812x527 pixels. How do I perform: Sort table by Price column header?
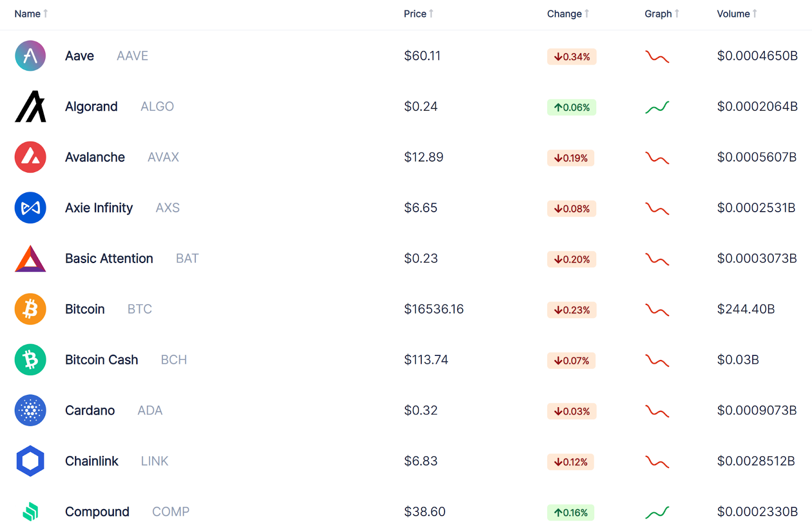coord(419,14)
